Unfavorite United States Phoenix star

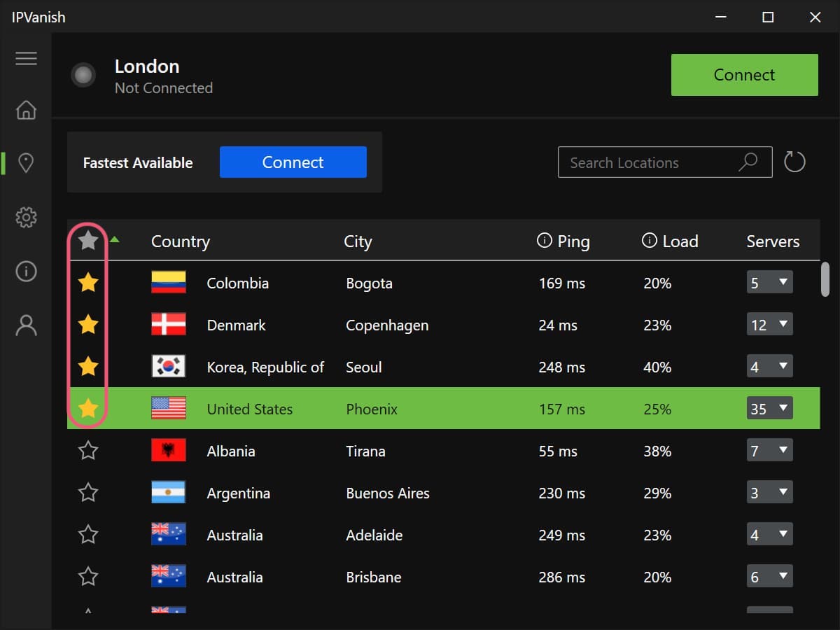click(x=88, y=409)
